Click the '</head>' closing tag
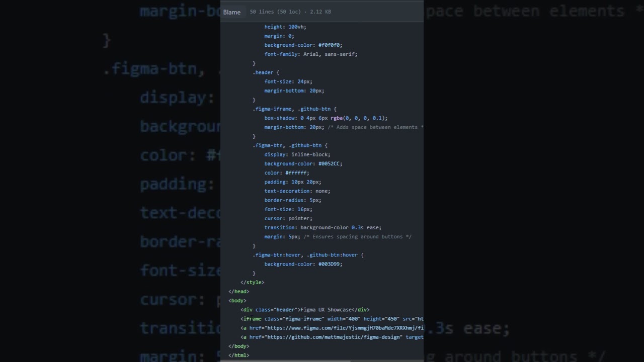Viewport: 644px width, 362px height. tap(239, 291)
